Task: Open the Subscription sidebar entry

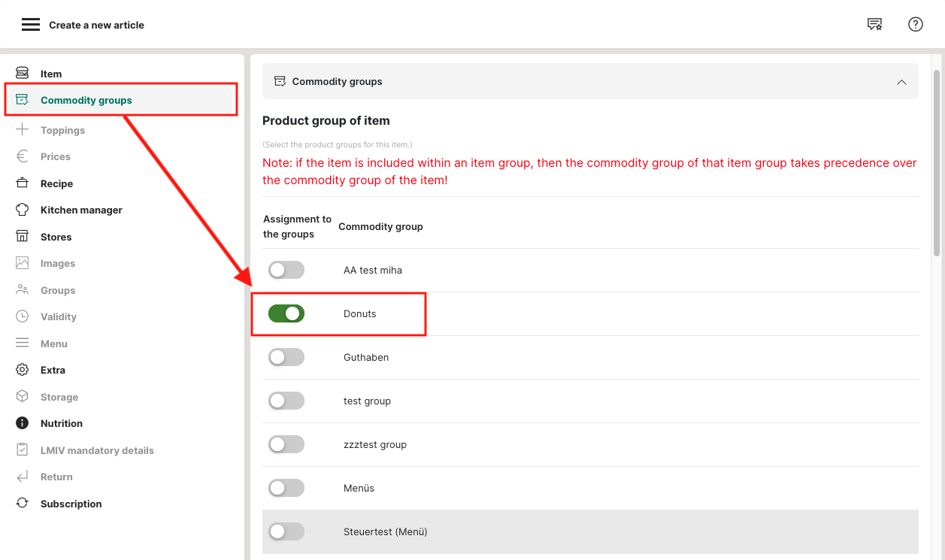Action: point(71,504)
